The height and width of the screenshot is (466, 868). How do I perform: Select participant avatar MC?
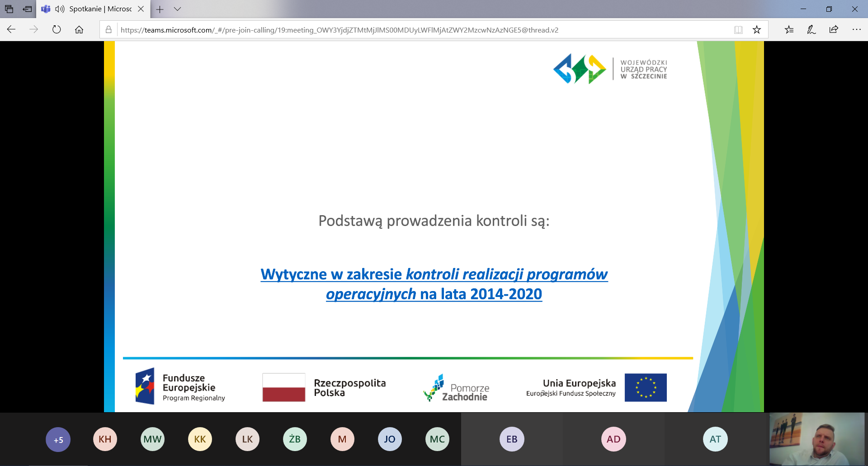[438, 439]
